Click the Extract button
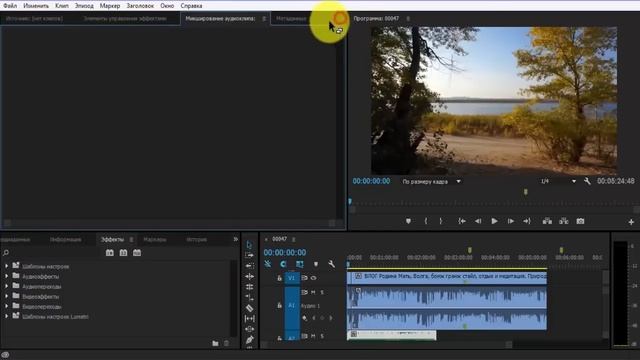The width and height of the screenshot is (640, 360). (564, 221)
